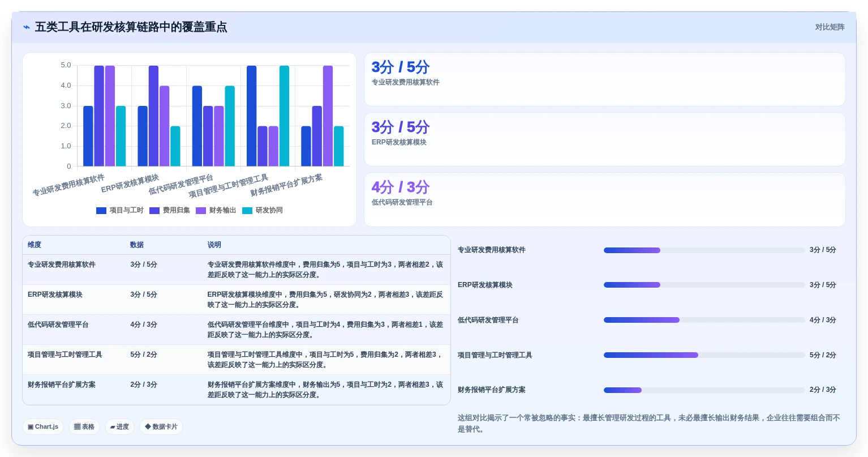Click the 对比矩阵 label in header

(830, 27)
